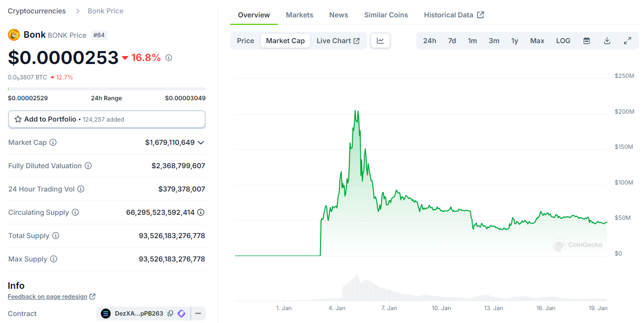Screen dimensions: 644x323
Task: Switch to the Markets tab
Action: (300, 15)
